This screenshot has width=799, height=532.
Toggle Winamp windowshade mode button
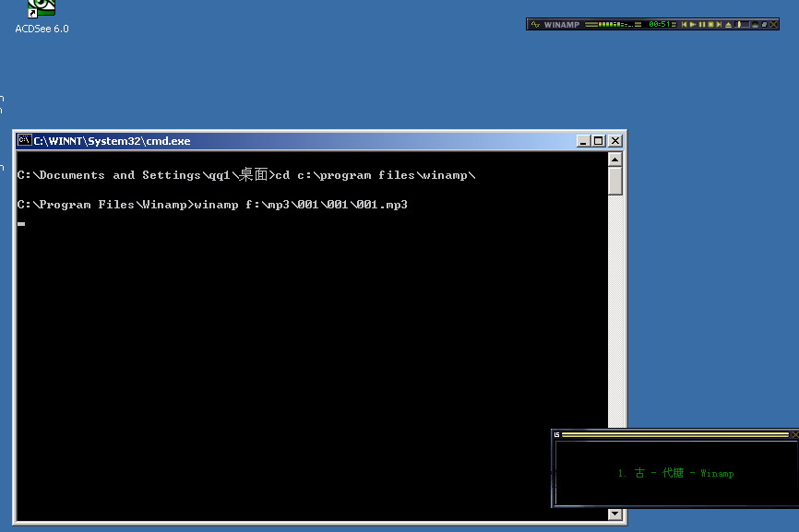coord(764,25)
